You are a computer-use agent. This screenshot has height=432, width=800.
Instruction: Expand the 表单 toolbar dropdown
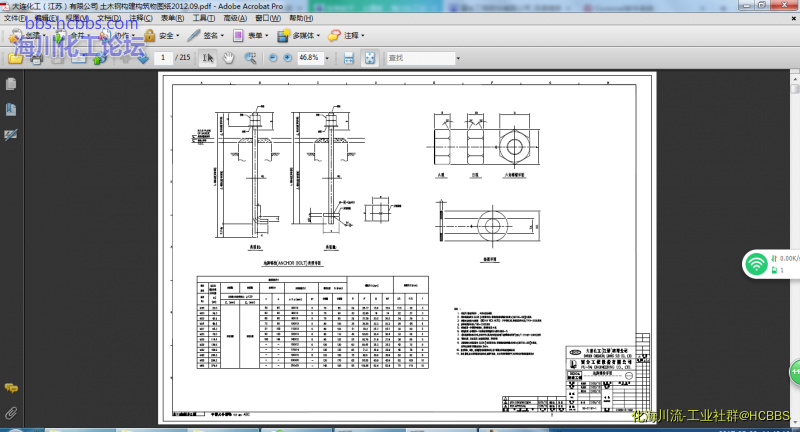(x=266, y=36)
